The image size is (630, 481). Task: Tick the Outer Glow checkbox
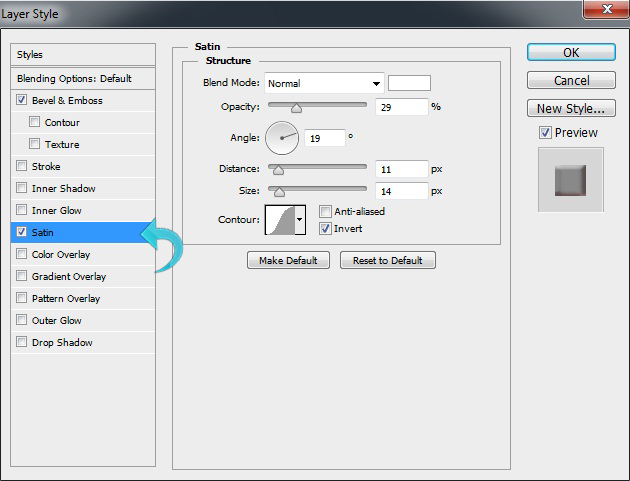pos(22,320)
